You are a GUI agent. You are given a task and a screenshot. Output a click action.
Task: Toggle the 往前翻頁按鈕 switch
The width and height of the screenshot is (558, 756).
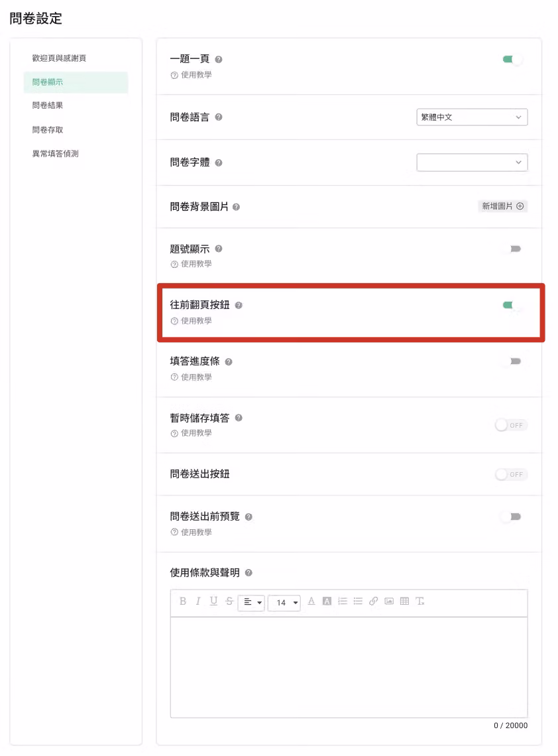click(513, 305)
